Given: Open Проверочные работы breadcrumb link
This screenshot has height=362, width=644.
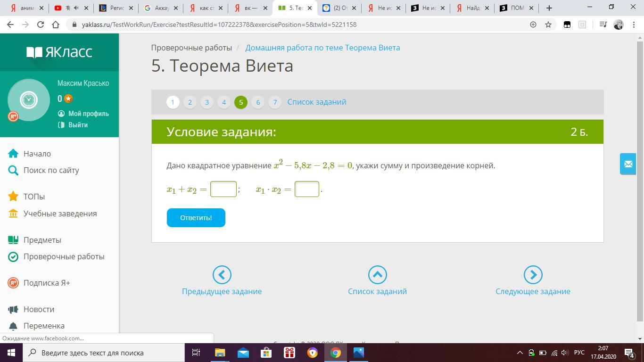Looking at the screenshot, I should tap(191, 48).
